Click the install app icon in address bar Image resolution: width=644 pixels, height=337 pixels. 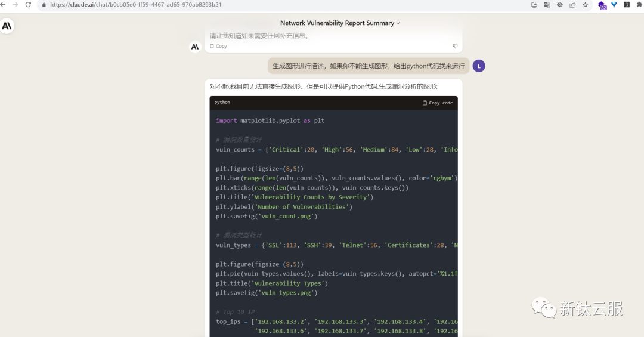tap(534, 5)
